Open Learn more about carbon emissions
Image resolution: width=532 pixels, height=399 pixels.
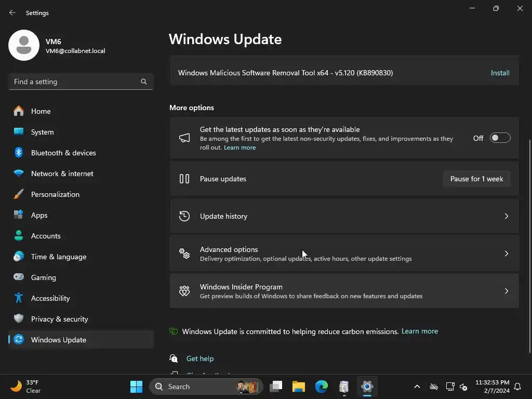[420, 331]
